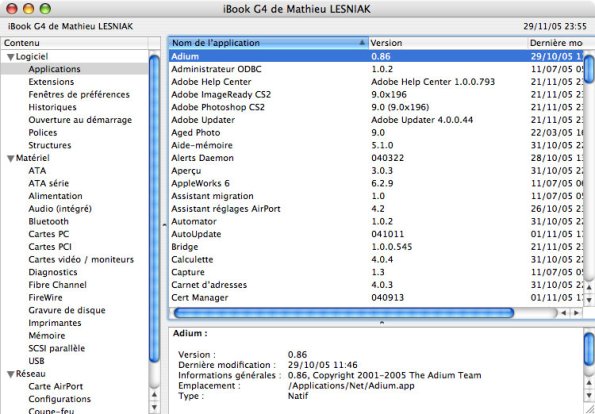Viewport: 595px width, 414px height.
Task: Open Imprimantes in the sidebar
Action: point(55,323)
